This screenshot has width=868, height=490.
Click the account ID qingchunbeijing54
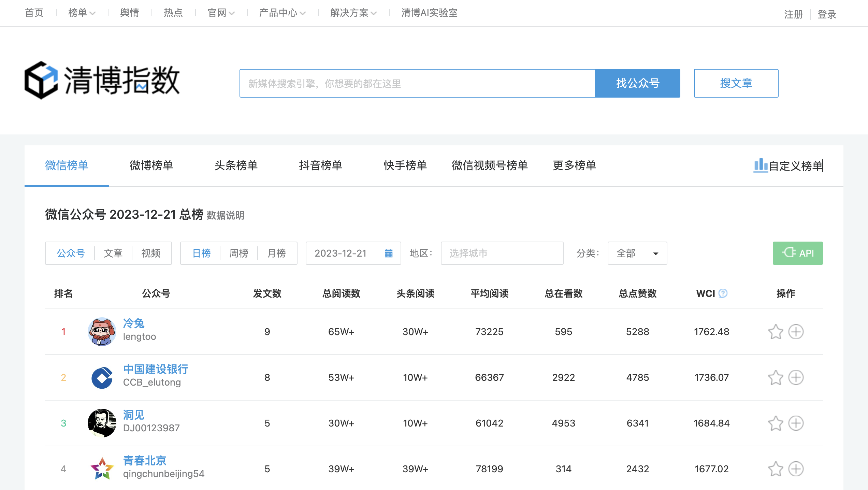point(164,474)
